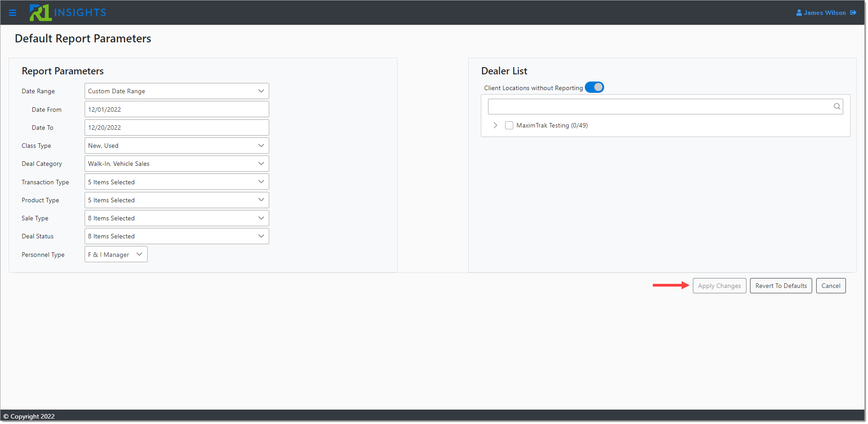Click the MaximTrak Testing (0/49) label
The height and width of the screenshot is (424, 868).
(x=552, y=125)
